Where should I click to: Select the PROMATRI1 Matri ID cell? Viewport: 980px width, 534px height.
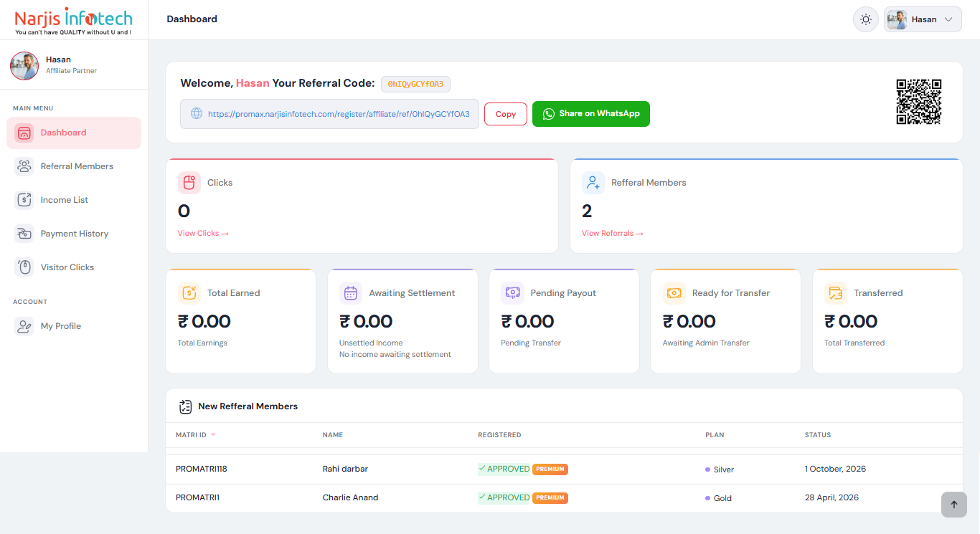(197, 497)
